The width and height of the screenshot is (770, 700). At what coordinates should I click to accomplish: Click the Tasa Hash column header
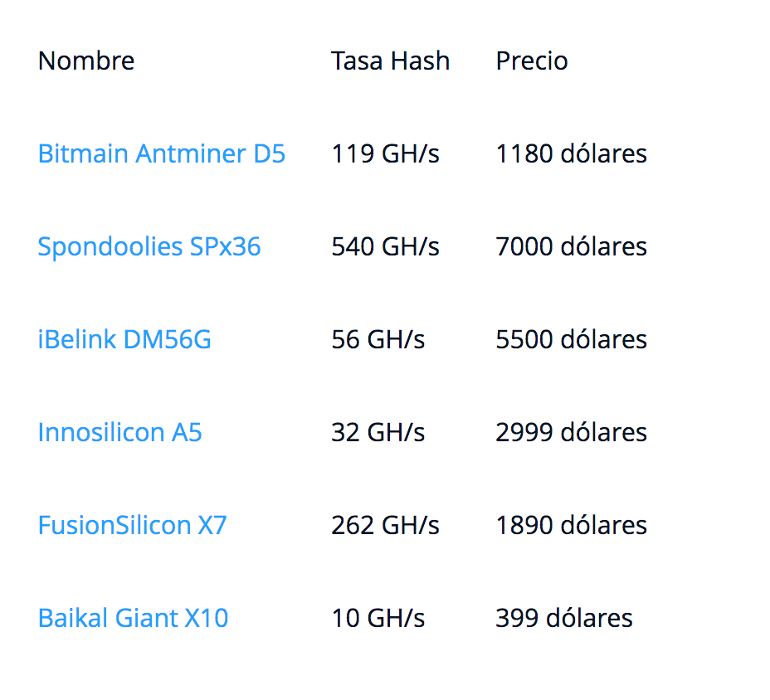coord(390,61)
